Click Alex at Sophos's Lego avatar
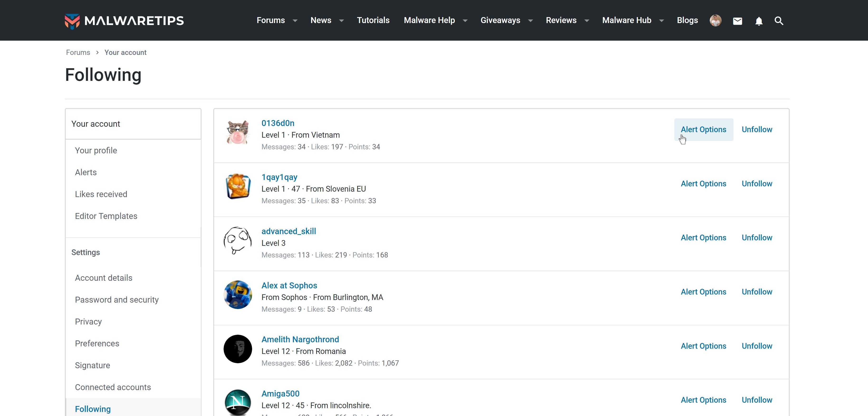868x416 pixels. [x=238, y=295]
